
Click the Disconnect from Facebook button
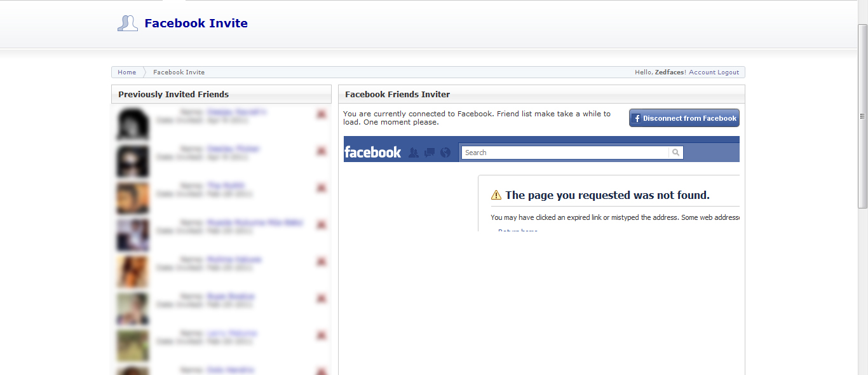684,118
